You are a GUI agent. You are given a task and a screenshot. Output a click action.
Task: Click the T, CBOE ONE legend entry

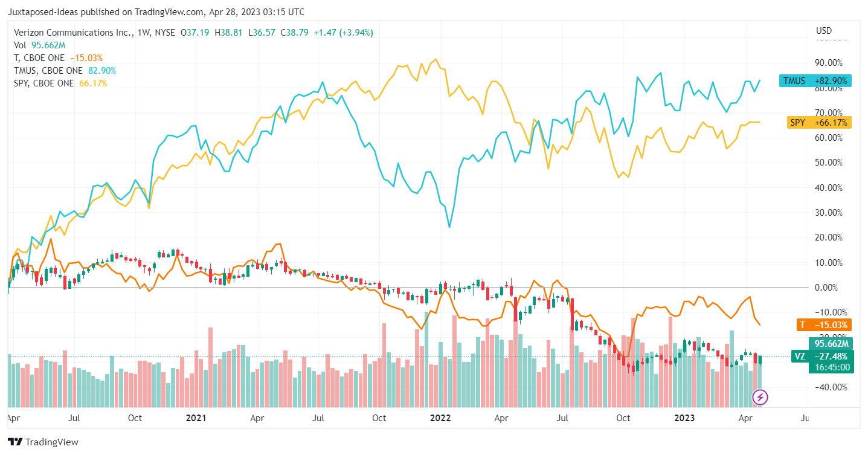(58, 58)
